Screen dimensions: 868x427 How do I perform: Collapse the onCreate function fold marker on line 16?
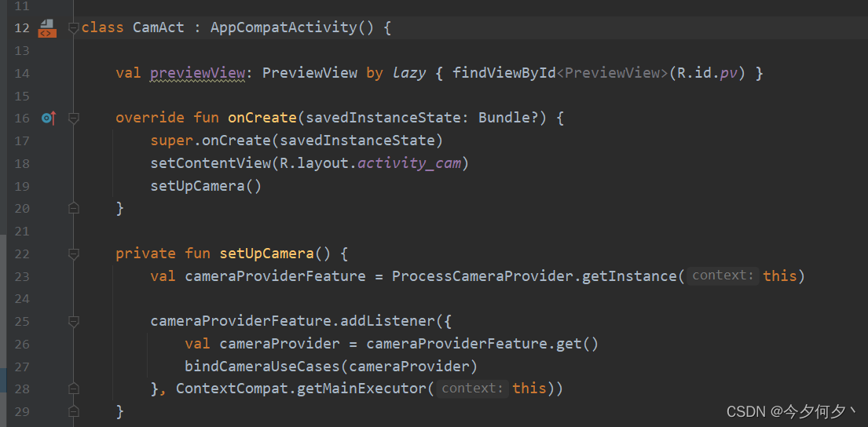[x=73, y=118]
